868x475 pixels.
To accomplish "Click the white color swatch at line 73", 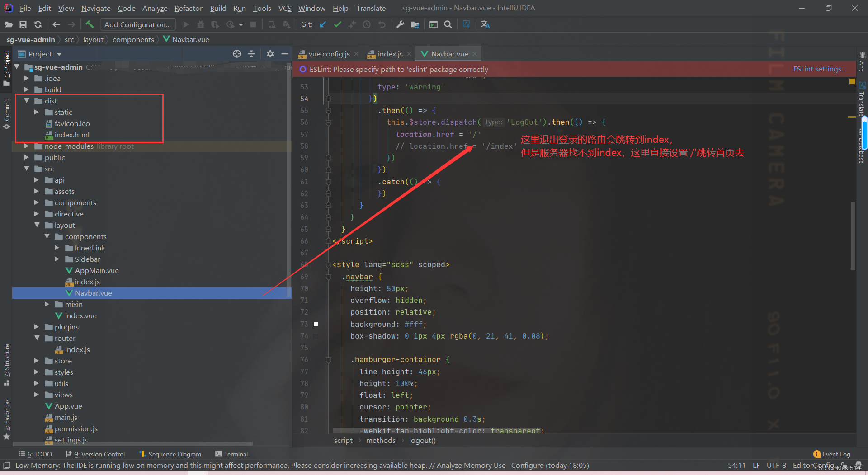I will tap(316, 324).
